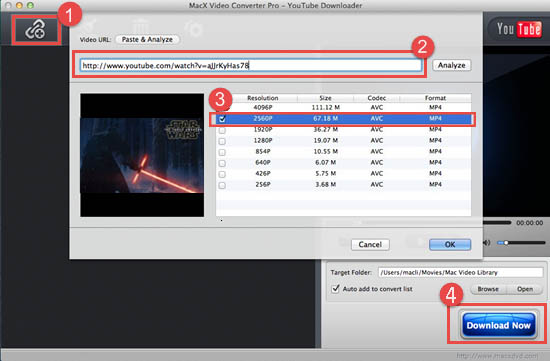Select the 3.68 M size cell
The width and height of the screenshot is (550, 361).
pos(325,184)
